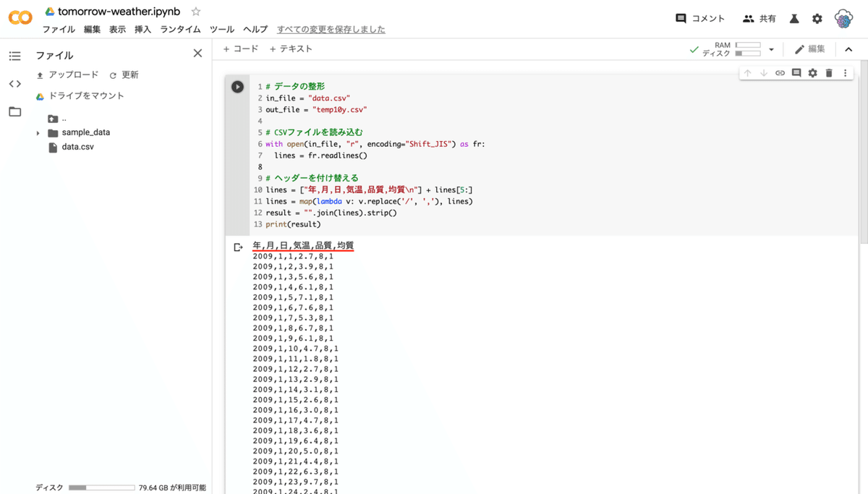
Task: Open settings gear in header
Action: 817,19
